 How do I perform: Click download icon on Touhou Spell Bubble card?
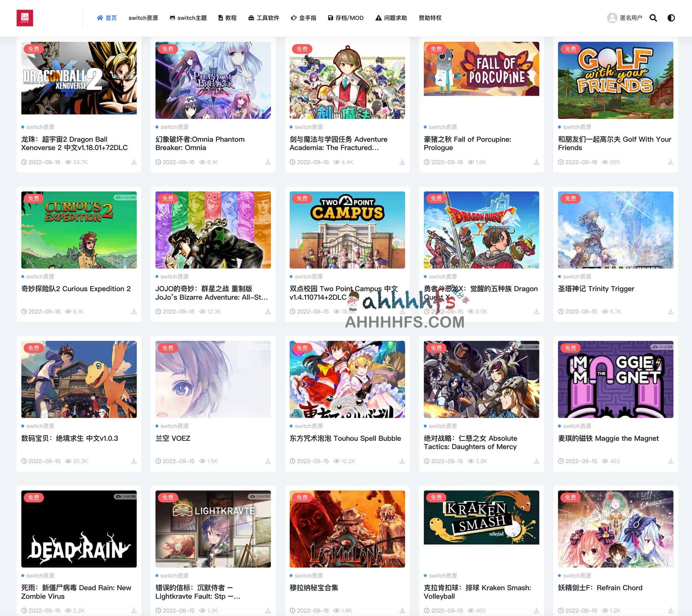(x=402, y=461)
